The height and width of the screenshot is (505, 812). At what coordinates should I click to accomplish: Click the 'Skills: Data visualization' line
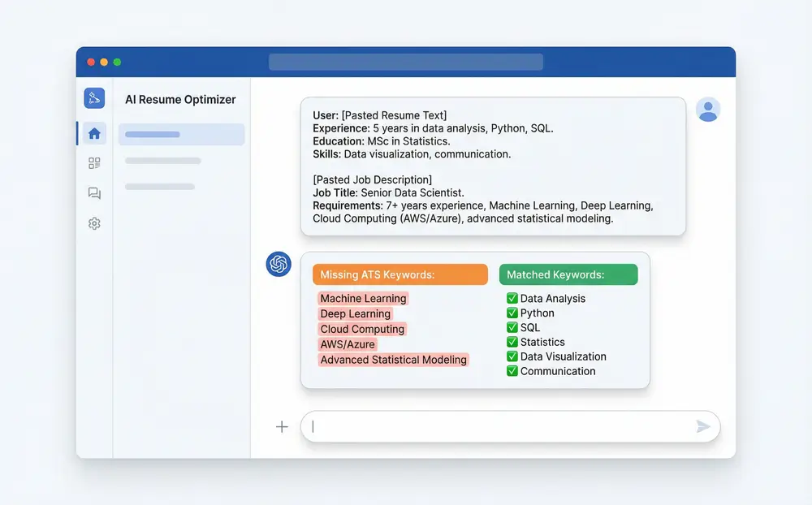pyautogui.click(x=412, y=154)
